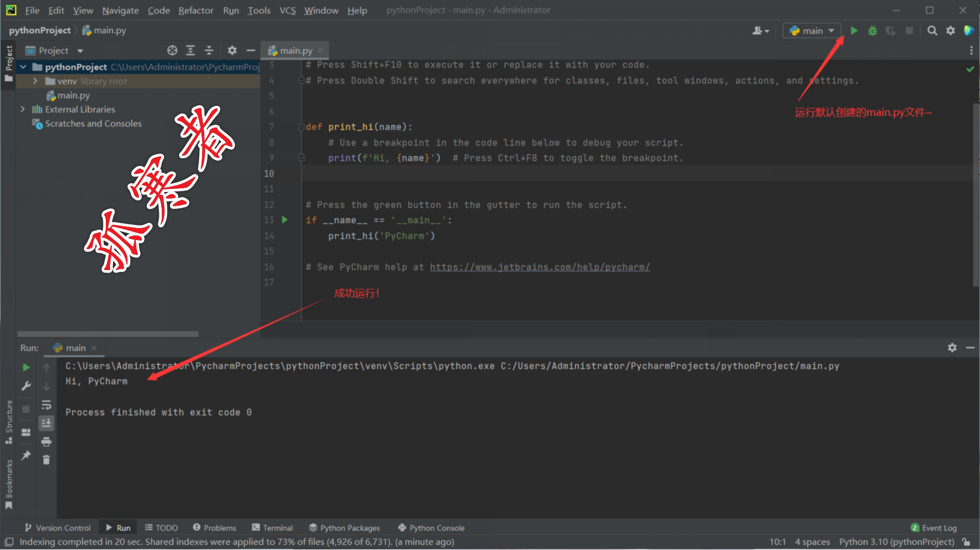Viewport: 980px width, 550px height.
Task: Collapse the print_hi function fold marker
Action: pos(301,127)
